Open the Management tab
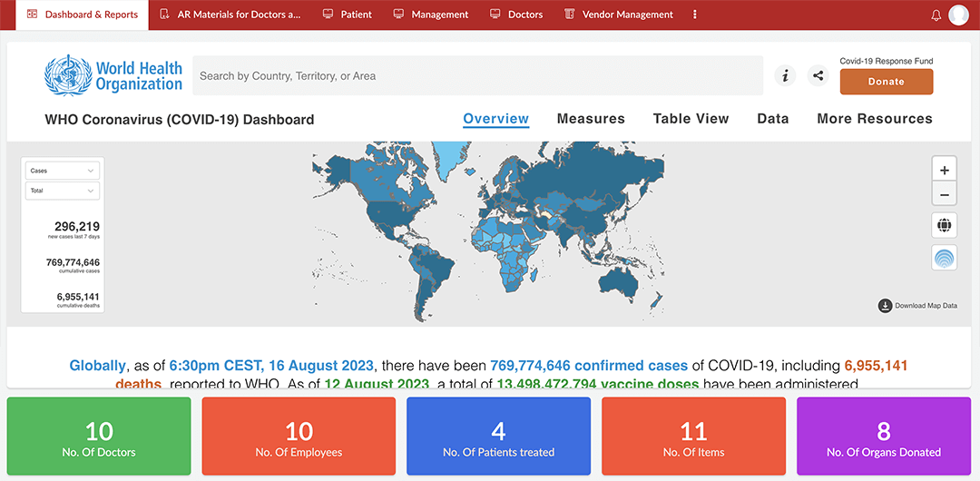980x481 pixels. click(431, 15)
